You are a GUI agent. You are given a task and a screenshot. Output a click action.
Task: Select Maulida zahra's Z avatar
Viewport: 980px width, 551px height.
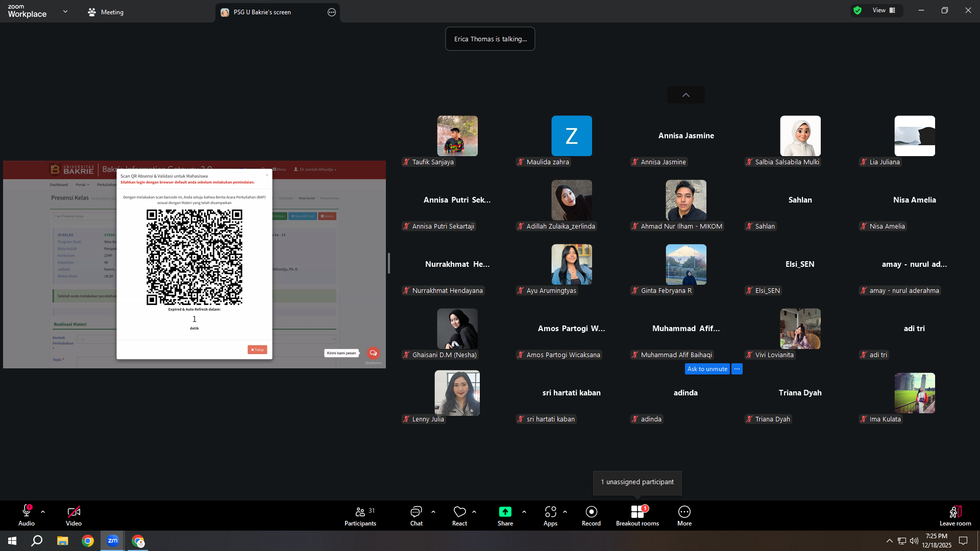click(572, 136)
